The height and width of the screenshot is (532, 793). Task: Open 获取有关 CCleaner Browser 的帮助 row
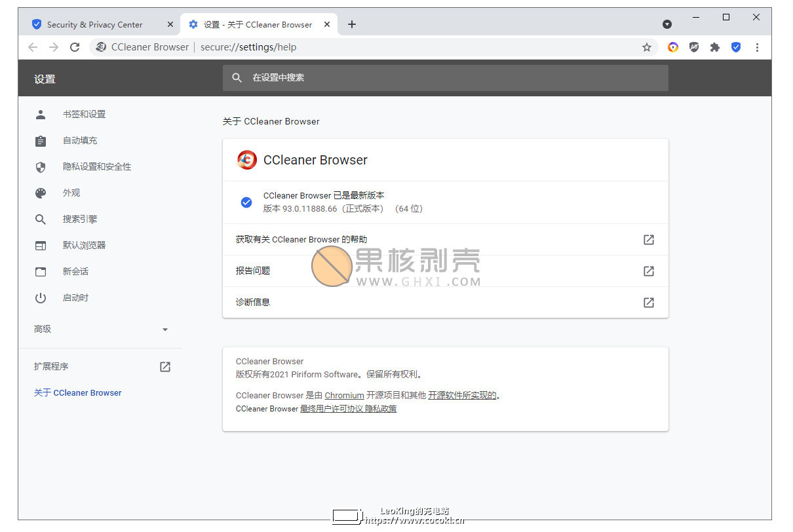pos(446,240)
